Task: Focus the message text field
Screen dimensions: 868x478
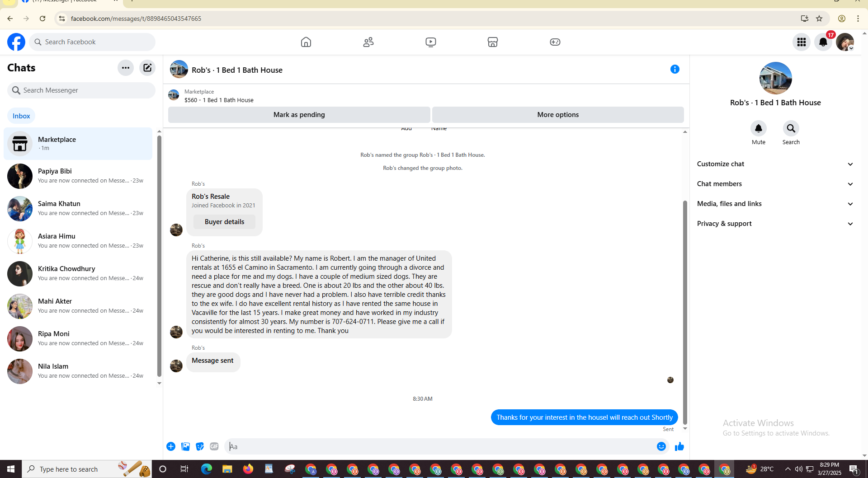Action: point(439,446)
